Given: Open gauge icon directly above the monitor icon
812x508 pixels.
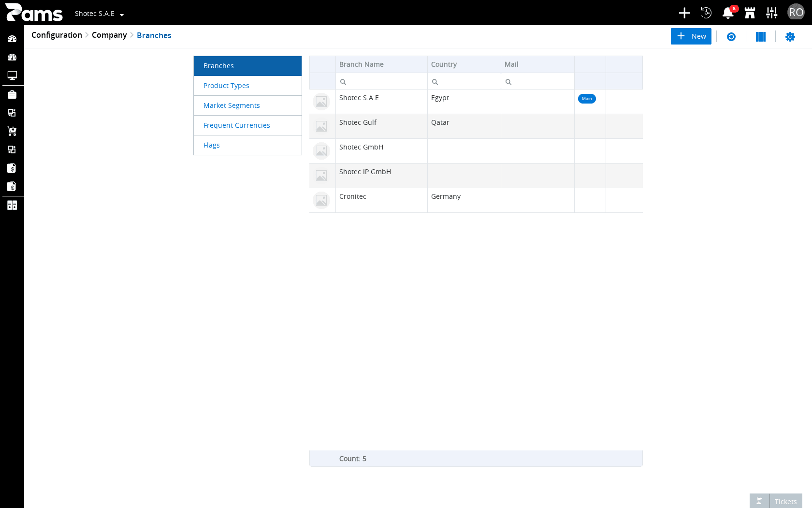Looking at the screenshot, I should pos(12,57).
